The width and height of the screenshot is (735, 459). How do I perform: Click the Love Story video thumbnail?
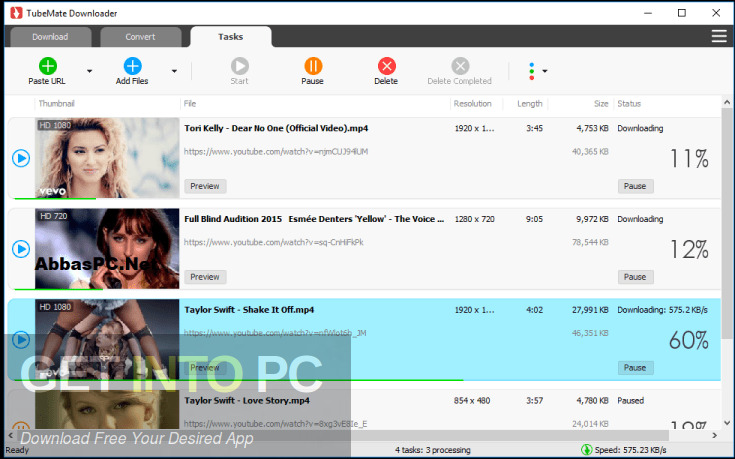(x=107, y=409)
